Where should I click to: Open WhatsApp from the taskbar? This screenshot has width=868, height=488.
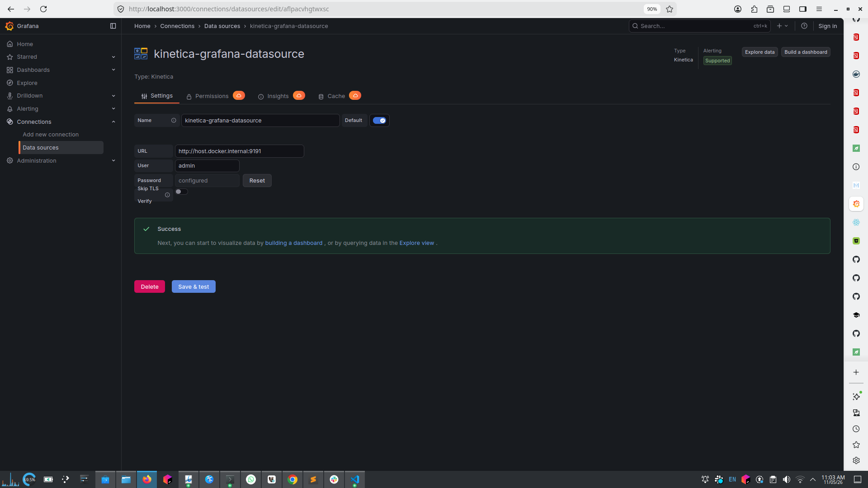point(251,479)
